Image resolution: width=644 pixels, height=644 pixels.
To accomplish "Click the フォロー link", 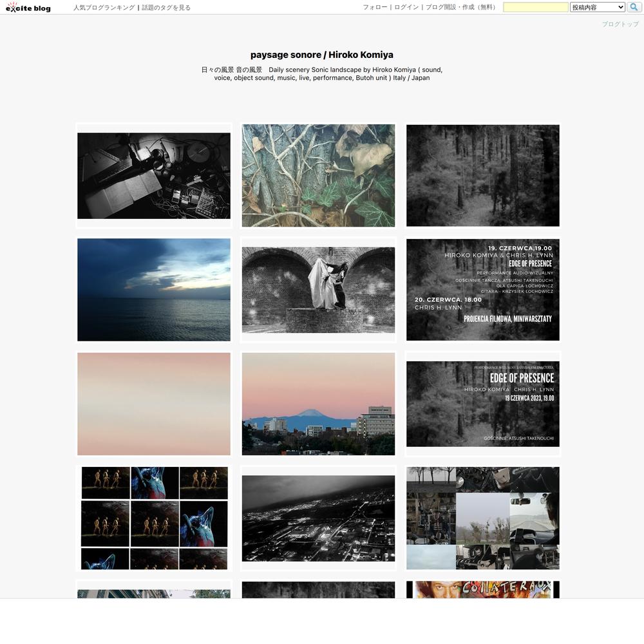I will point(375,7).
